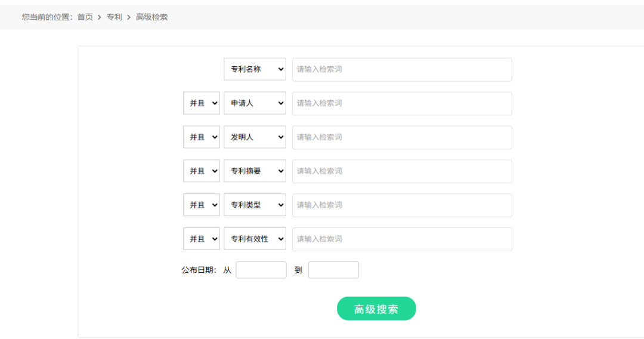Open the 专利类型 field dropdown

(x=255, y=205)
